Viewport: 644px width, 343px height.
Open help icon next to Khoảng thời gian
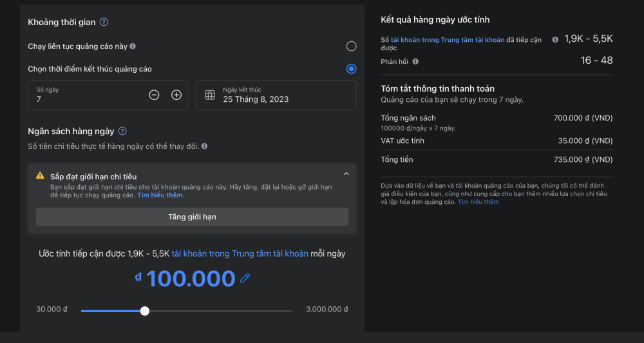104,22
